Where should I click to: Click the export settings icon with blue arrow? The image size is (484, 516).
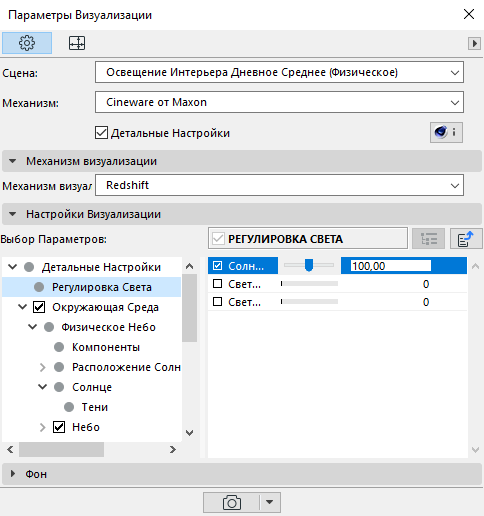pyautogui.click(x=466, y=239)
